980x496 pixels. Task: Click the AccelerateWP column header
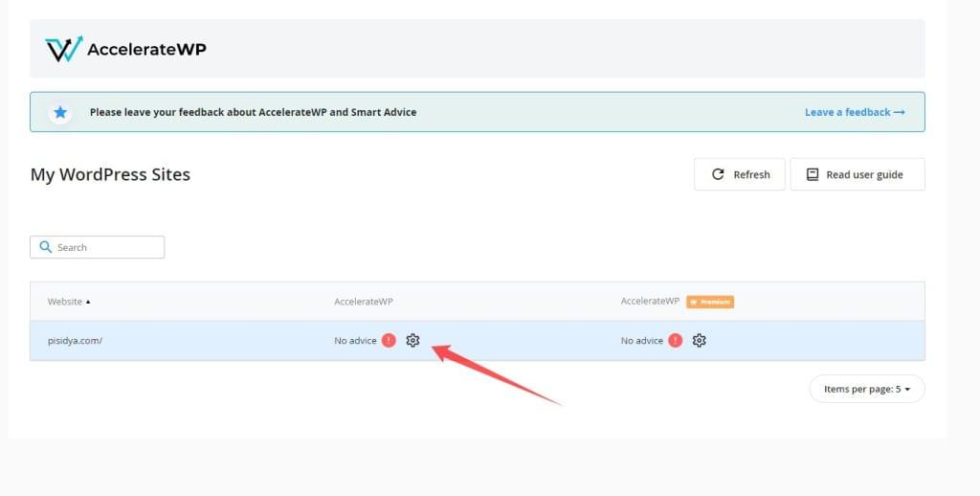(x=363, y=302)
